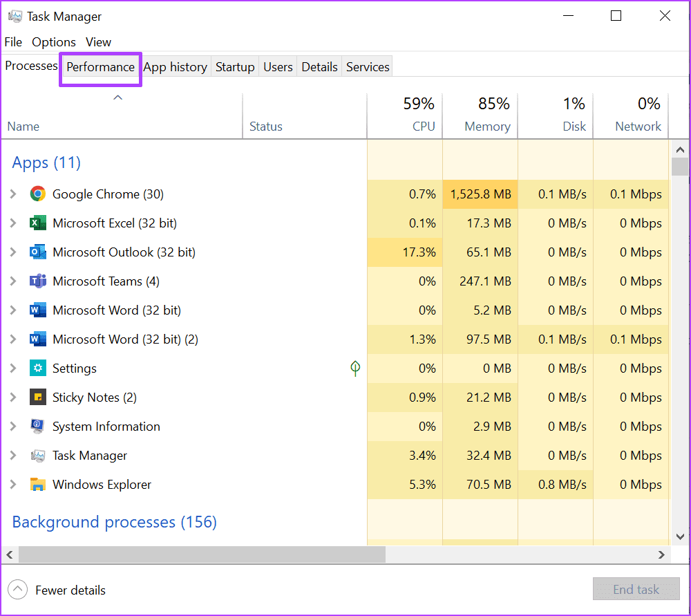
Task: Expand the Task Manager process row
Action: point(13,456)
